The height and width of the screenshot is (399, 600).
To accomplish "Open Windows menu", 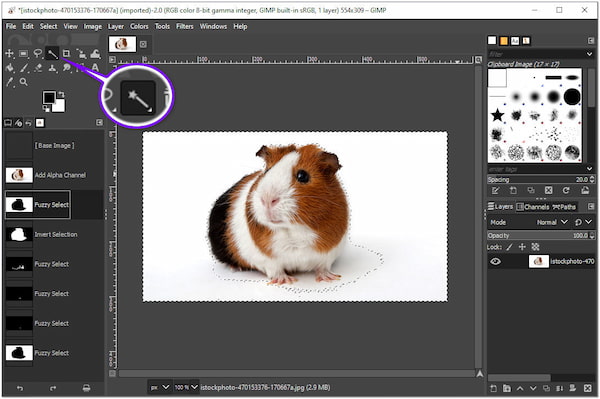I will pos(213,26).
